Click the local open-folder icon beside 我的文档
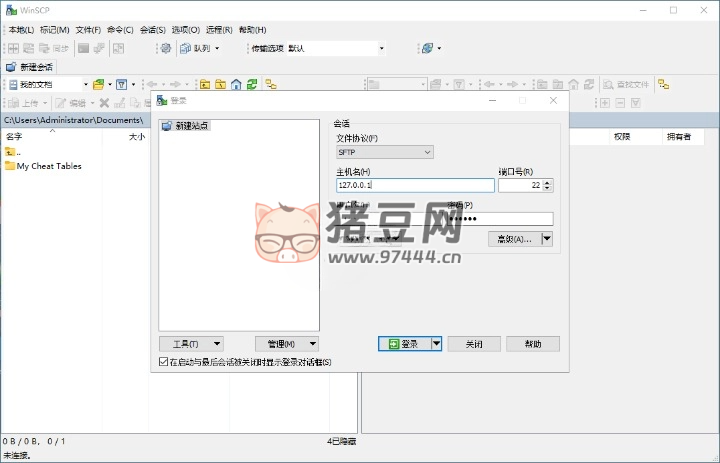 98,85
